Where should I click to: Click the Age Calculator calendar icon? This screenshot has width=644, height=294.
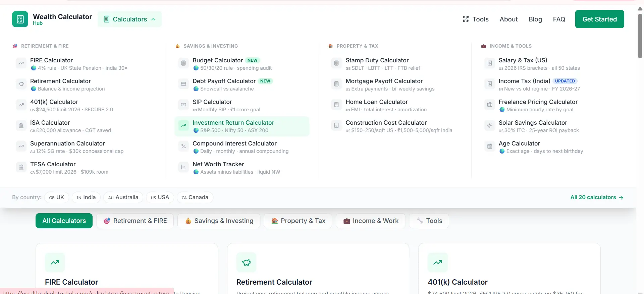(490, 146)
